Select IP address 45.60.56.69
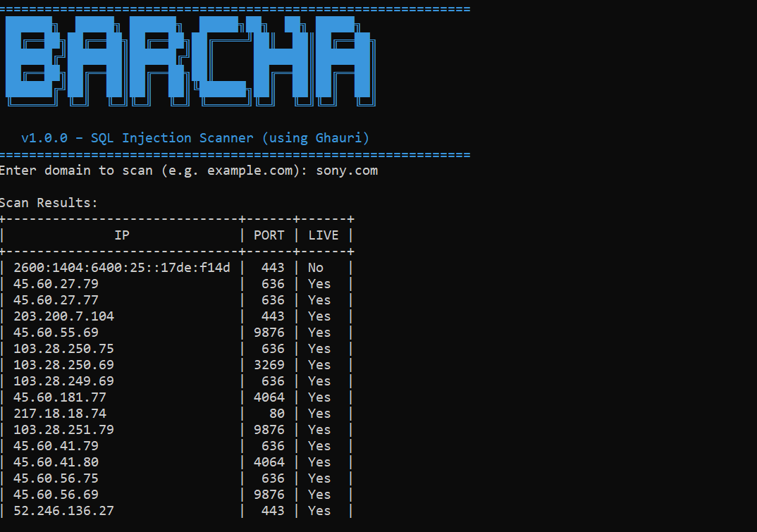 56,495
